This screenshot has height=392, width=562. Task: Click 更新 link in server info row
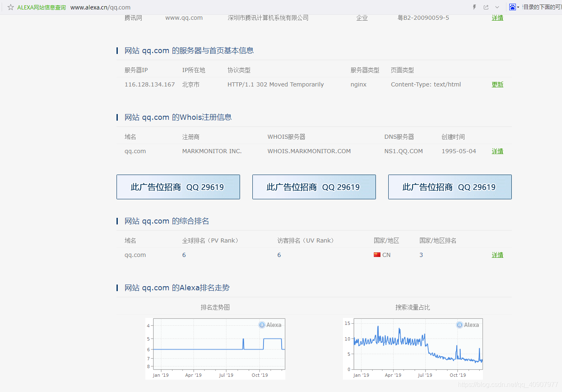tap(497, 84)
